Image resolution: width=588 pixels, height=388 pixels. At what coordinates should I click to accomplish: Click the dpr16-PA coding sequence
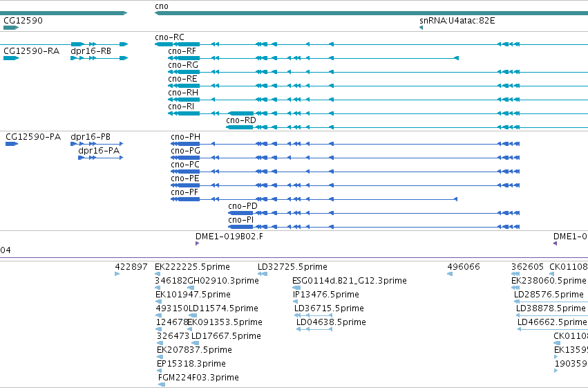coord(100,158)
